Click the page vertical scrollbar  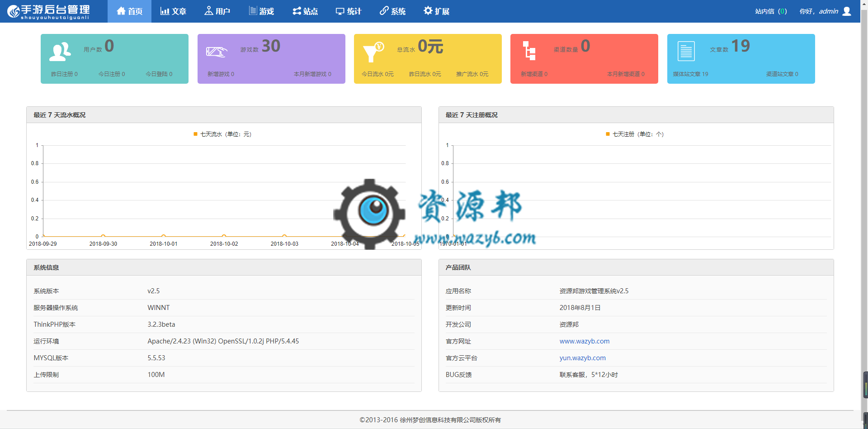(x=864, y=214)
